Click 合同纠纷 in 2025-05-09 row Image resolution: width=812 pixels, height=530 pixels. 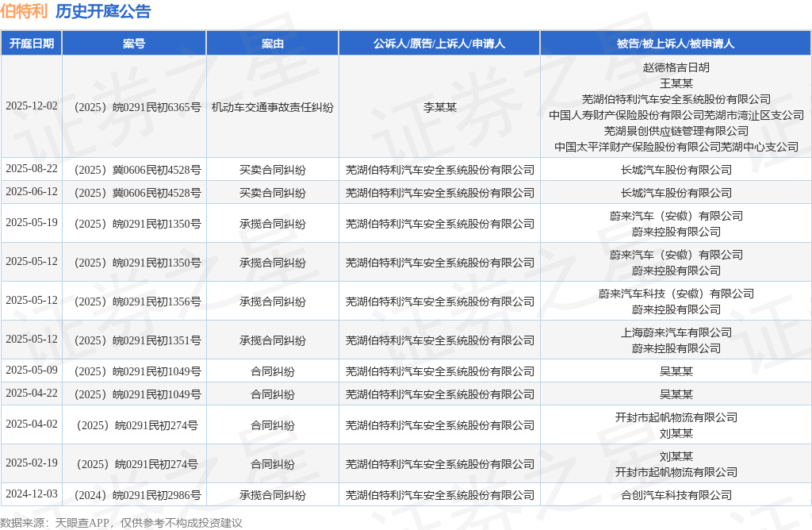(273, 371)
